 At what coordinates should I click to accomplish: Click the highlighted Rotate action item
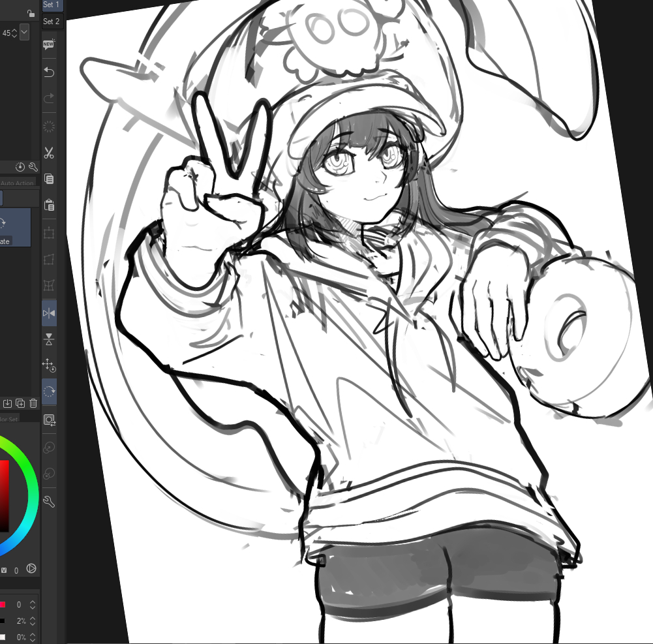point(15,227)
